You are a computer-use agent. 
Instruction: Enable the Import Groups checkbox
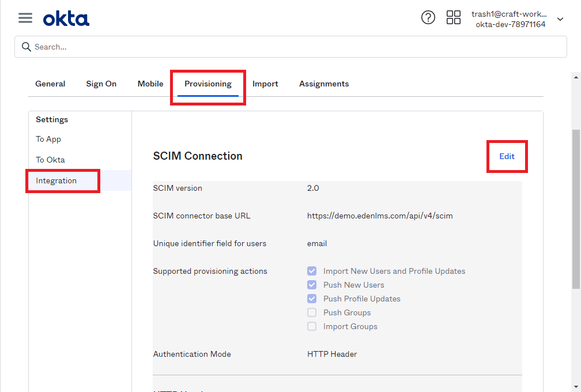point(312,326)
